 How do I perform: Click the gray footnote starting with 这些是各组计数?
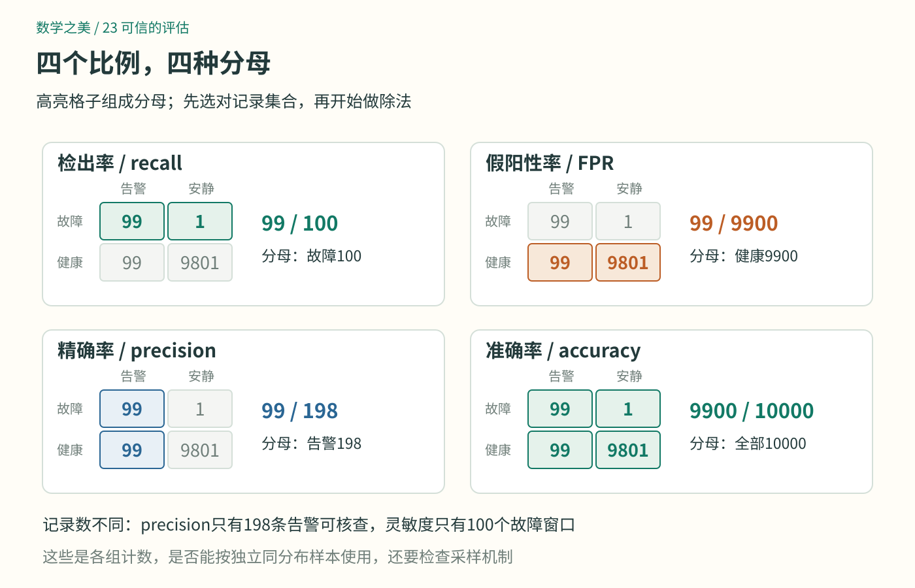coord(278,557)
